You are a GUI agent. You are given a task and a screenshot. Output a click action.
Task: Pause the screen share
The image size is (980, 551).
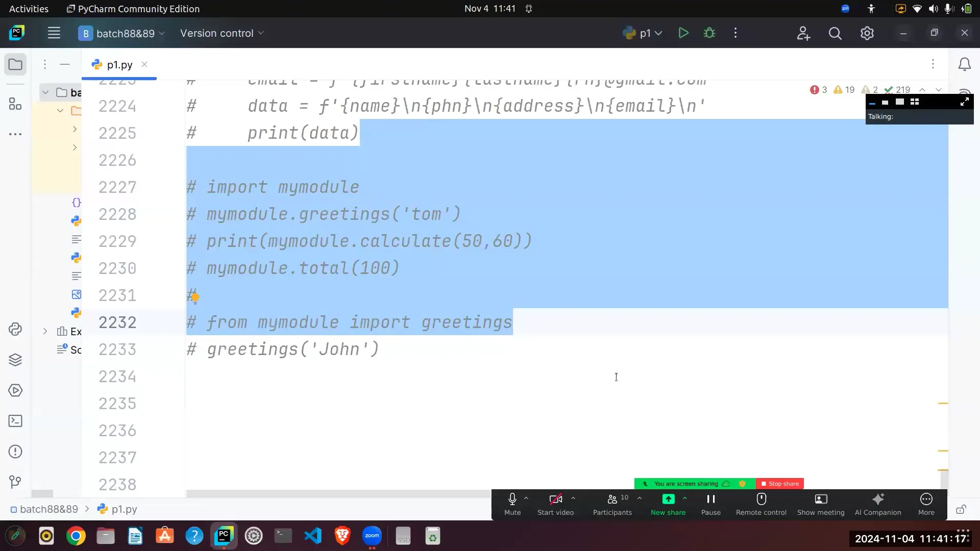[x=710, y=504]
